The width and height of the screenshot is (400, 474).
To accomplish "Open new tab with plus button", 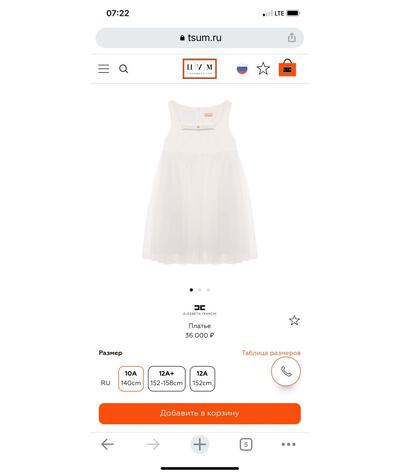I will 200,444.
